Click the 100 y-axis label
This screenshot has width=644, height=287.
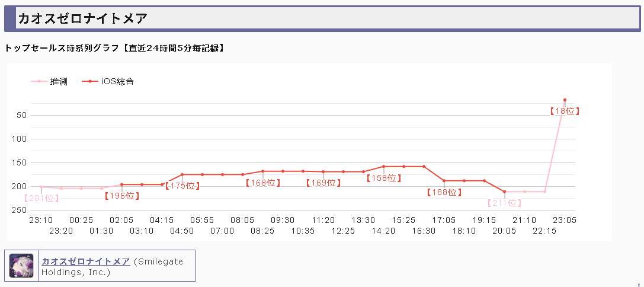(x=20, y=139)
